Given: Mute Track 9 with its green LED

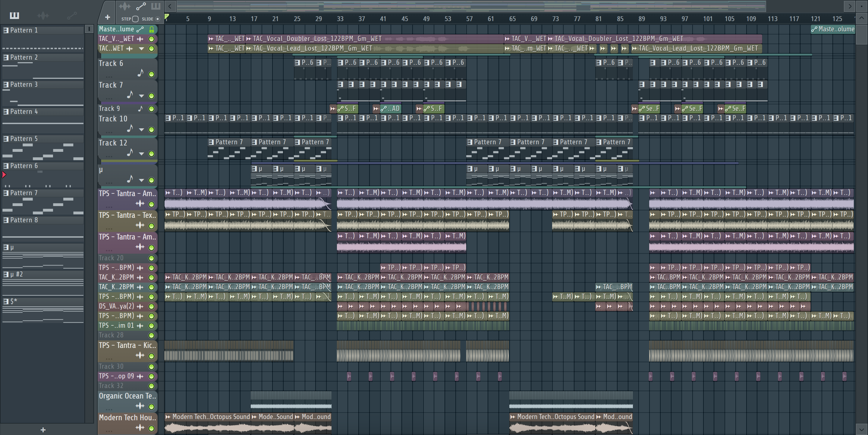Looking at the screenshot, I should point(152,109).
